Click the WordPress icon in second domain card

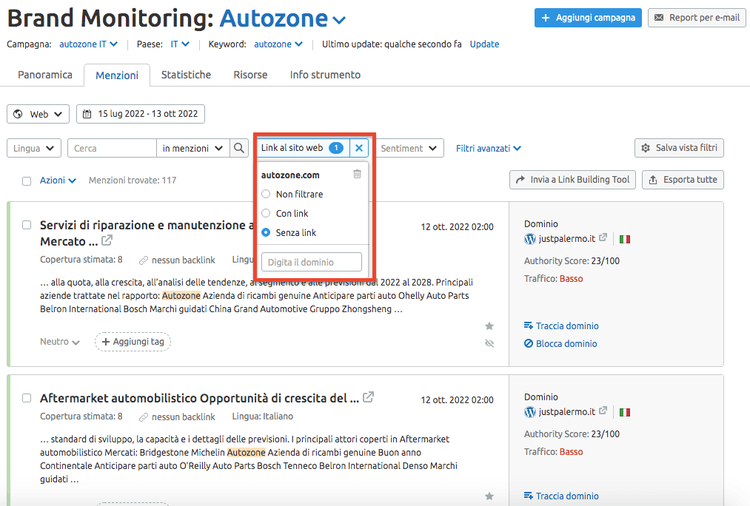click(529, 412)
